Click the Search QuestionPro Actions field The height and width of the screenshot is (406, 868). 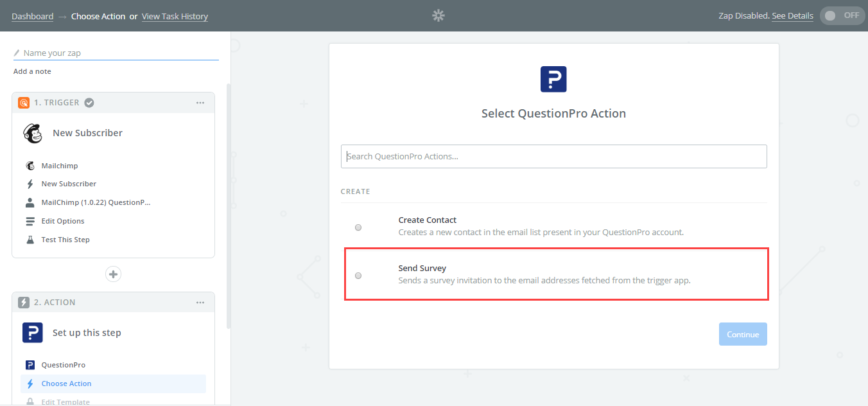(x=553, y=156)
